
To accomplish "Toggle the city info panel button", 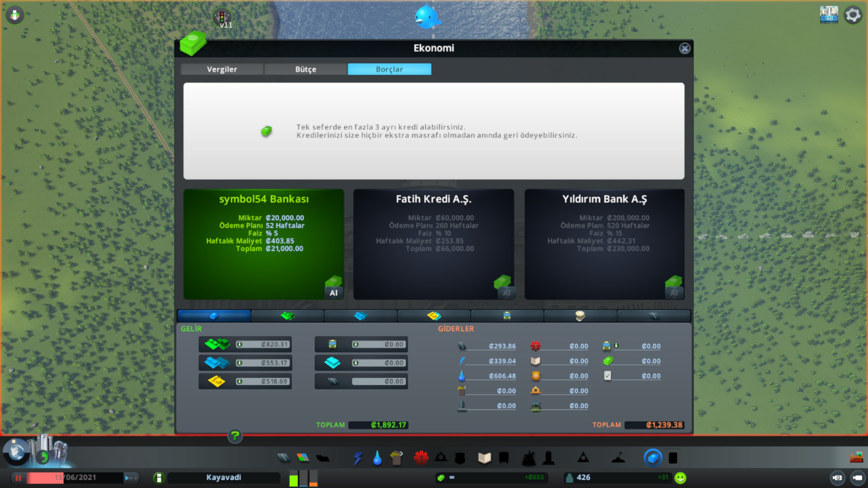I will point(159,478).
